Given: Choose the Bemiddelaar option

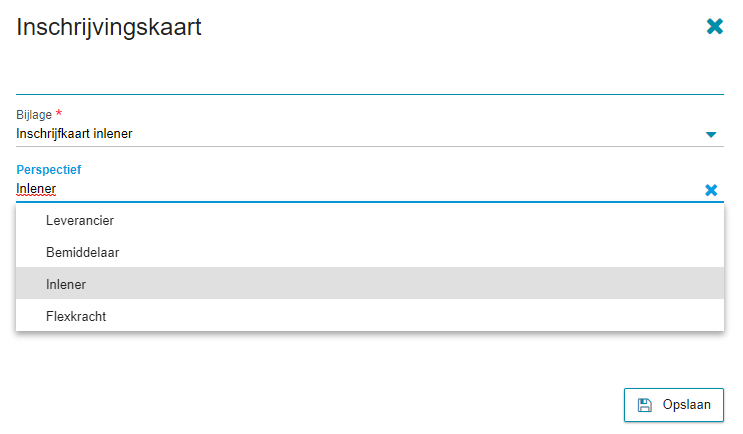Looking at the screenshot, I should point(370,252).
